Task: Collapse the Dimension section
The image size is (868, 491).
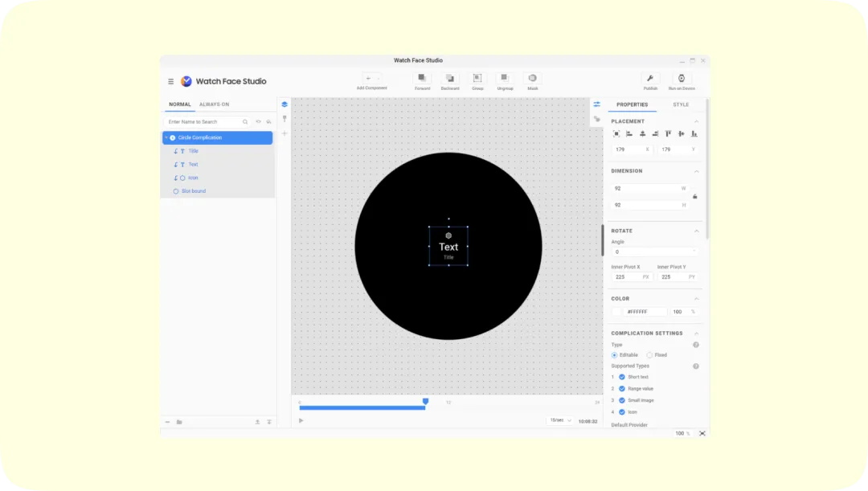Action: (x=696, y=171)
